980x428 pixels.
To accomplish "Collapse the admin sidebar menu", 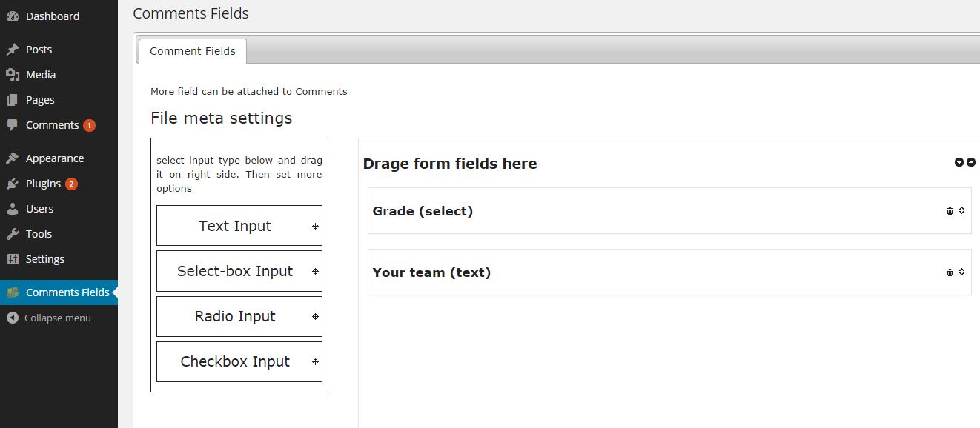I will pyautogui.click(x=57, y=318).
